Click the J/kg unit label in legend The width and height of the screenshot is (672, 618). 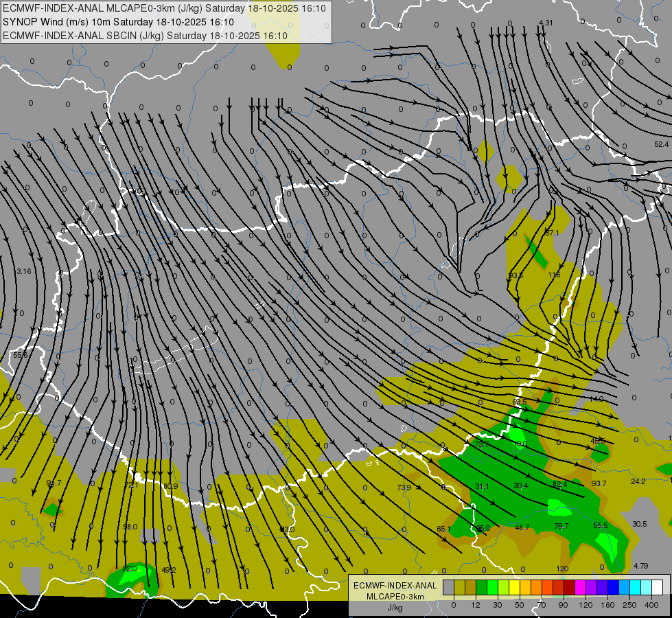pyautogui.click(x=395, y=608)
